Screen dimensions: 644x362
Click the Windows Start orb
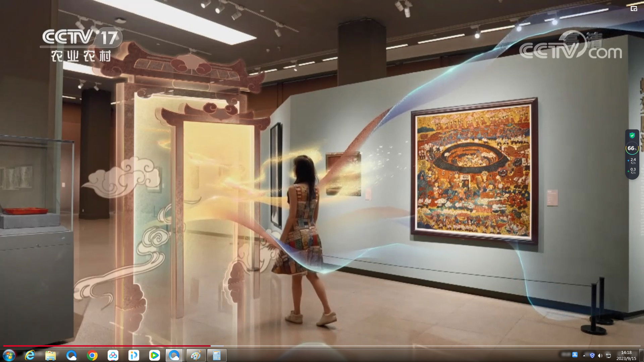[9, 355]
